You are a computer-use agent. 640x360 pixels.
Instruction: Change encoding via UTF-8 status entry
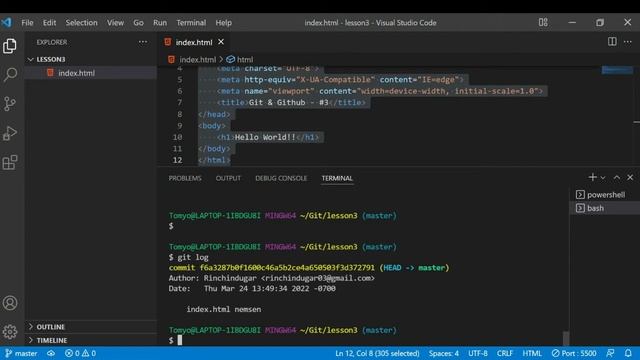click(x=478, y=353)
